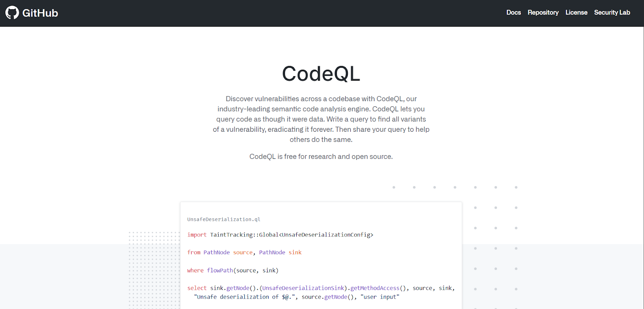Open the Security Lab navigation link
The height and width of the screenshot is (309, 644).
612,12
